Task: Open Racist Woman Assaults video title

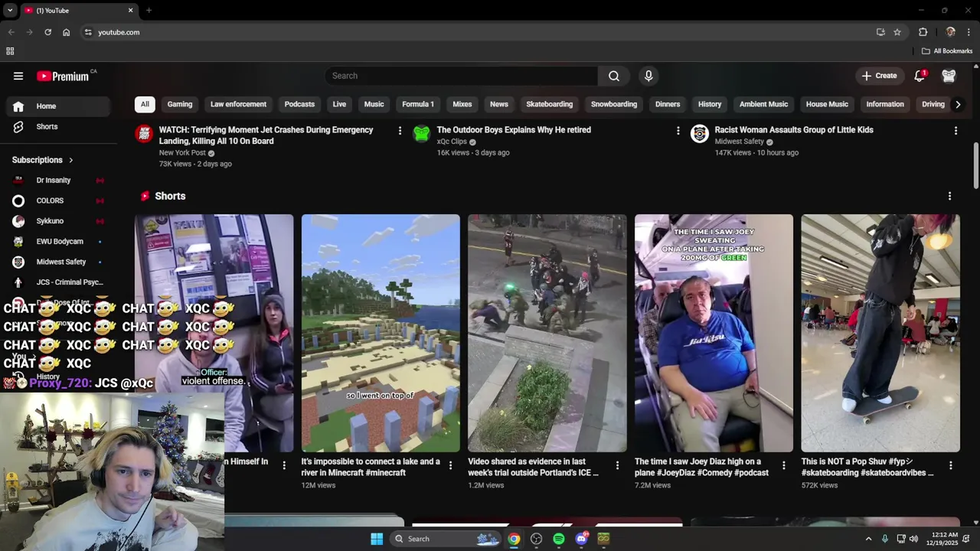Action: (x=793, y=130)
